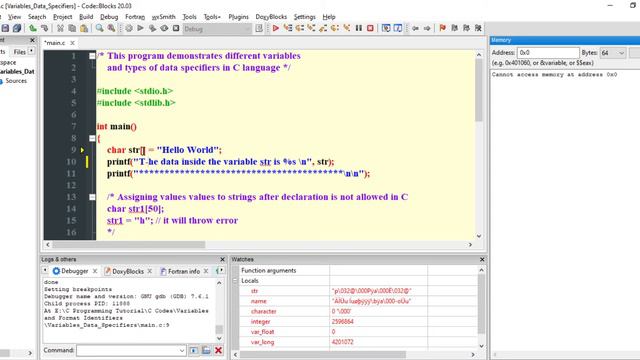Click the editor vertical scrollbar thumb
Image resolution: width=640 pixels, height=360 pixels.
tap(479, 91)
